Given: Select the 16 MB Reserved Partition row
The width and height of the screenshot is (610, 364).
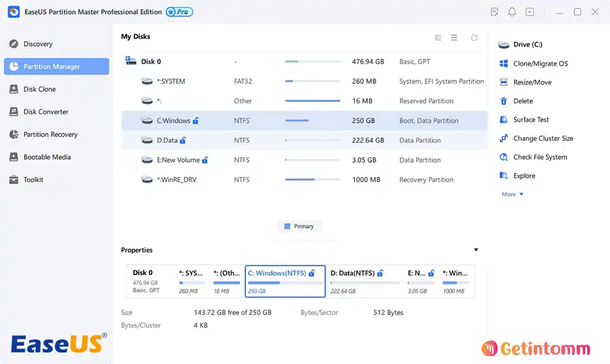Looking at the screenshot, I should tap(304, 101).
